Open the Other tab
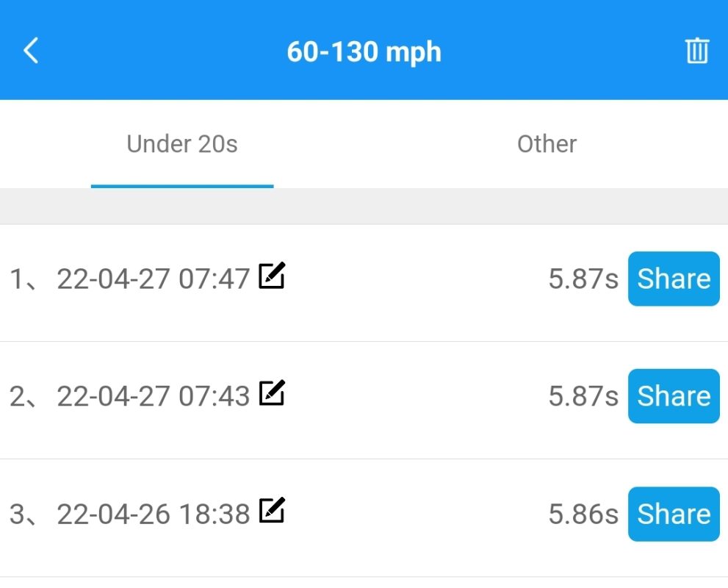 pos(547,144)
